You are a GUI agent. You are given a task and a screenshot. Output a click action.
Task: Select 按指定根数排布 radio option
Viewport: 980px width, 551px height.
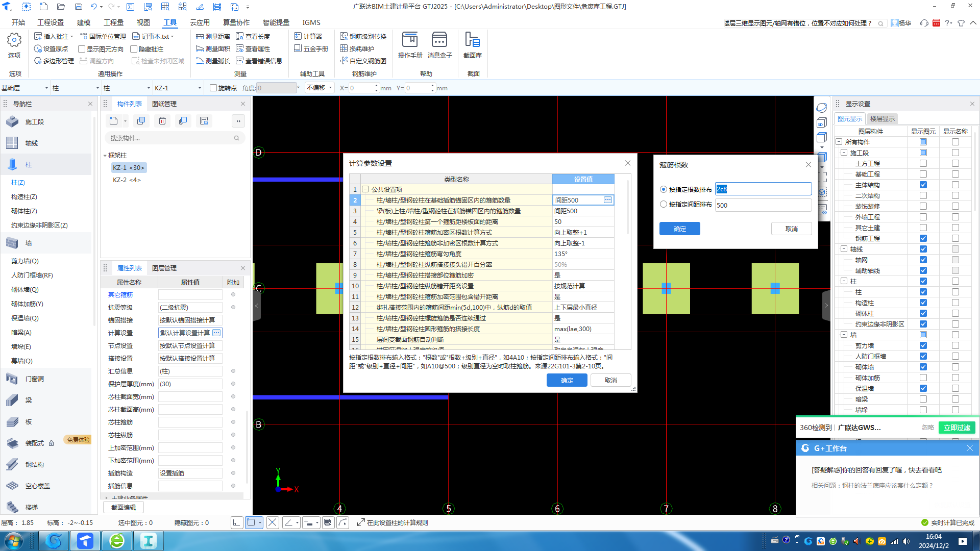663,189
